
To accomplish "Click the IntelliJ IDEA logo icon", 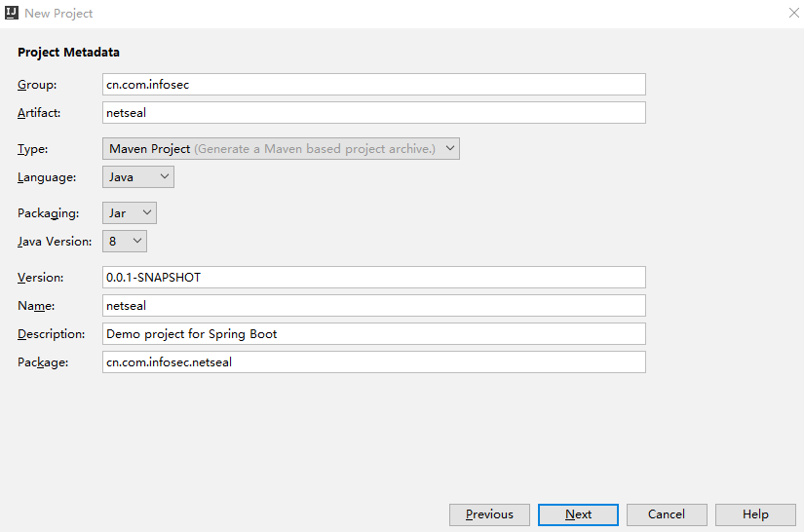I will tap(12, 13).
